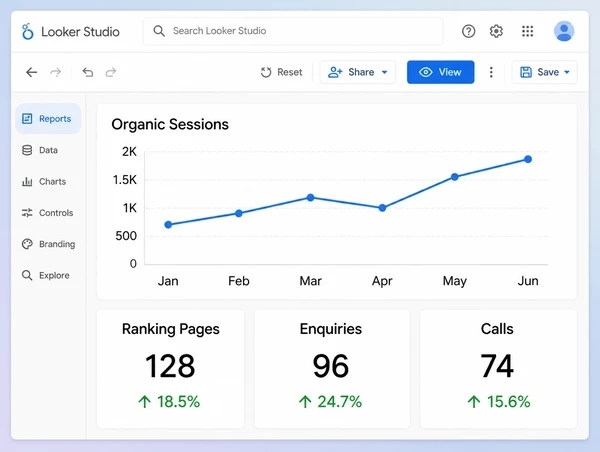The width and height of the screenshot is (600, 452).
Task: Go back with the left arrow
Action: (x=31, y=72)
